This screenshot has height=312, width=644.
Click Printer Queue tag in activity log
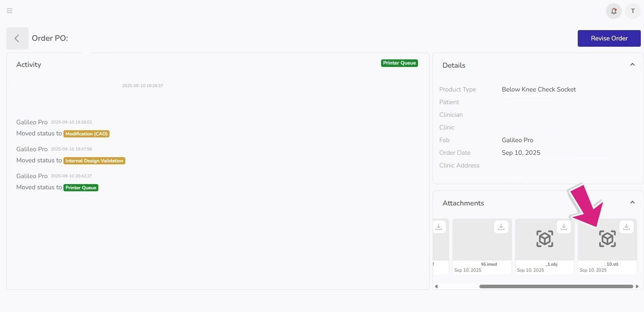(81, 188)
